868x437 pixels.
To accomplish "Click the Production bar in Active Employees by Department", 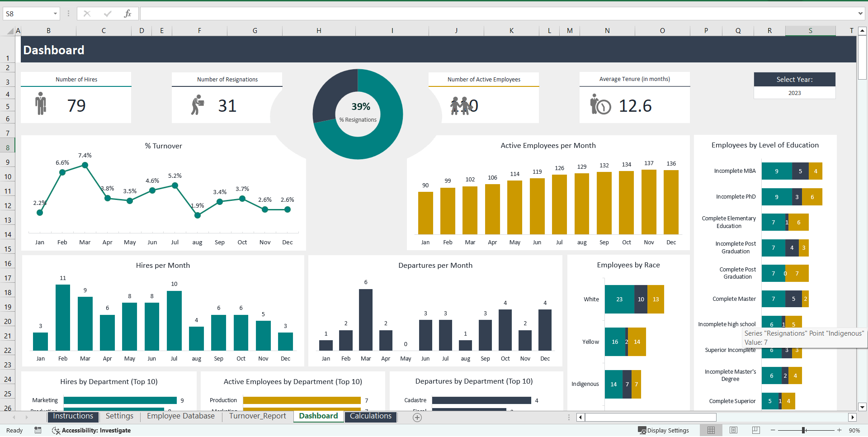I will click(302, 400).
